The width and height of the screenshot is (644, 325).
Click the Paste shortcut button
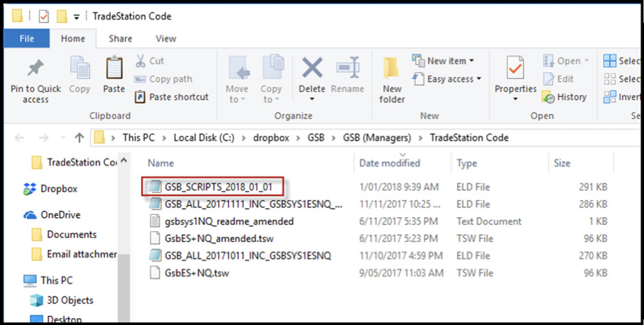tap(171, 97)
